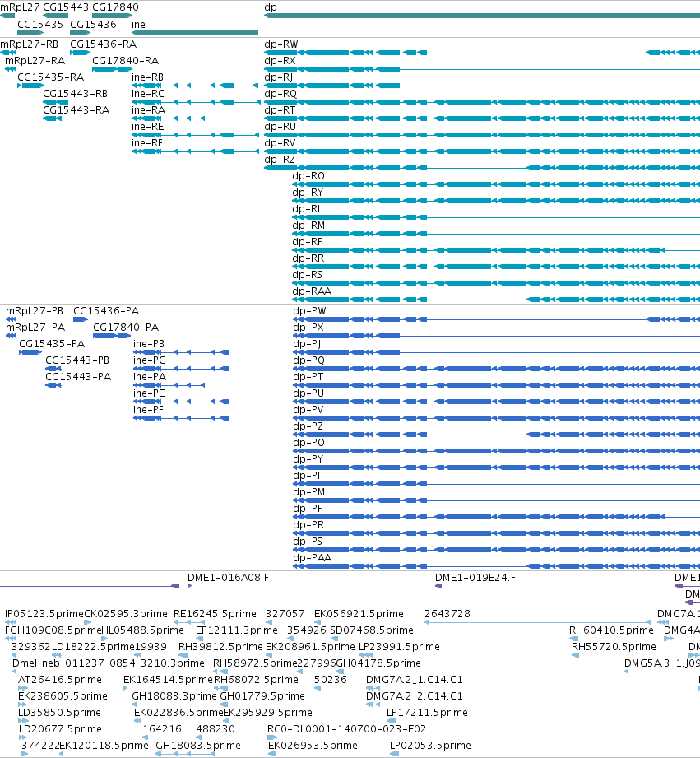Select the dp-RM transcript label
The width and height of the screenshot is (700, 758).
308,226
